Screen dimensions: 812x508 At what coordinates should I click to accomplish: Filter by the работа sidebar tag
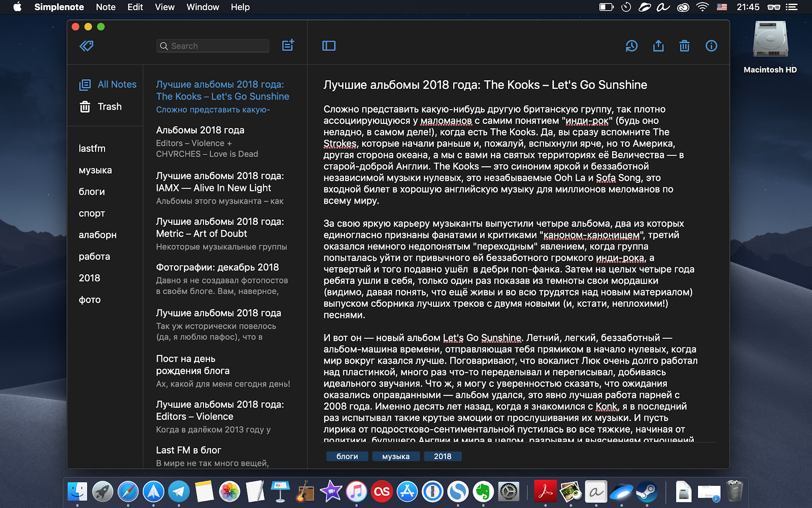point(94,257)
